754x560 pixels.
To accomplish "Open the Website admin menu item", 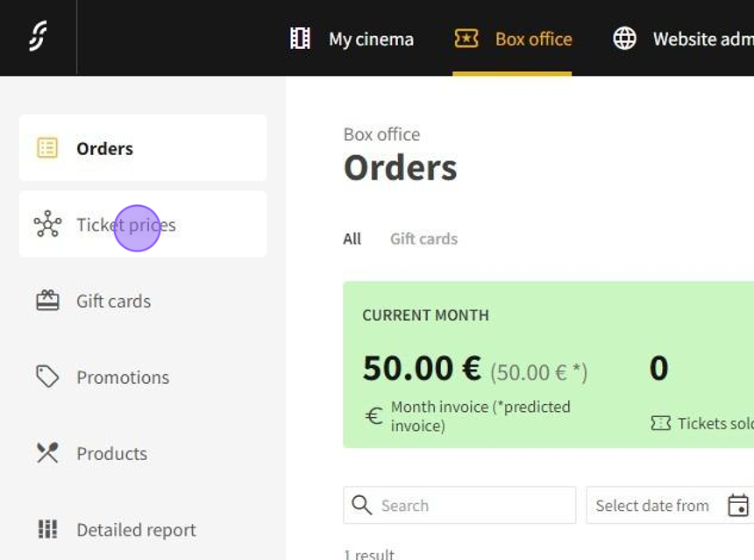I will coord(702,39).
